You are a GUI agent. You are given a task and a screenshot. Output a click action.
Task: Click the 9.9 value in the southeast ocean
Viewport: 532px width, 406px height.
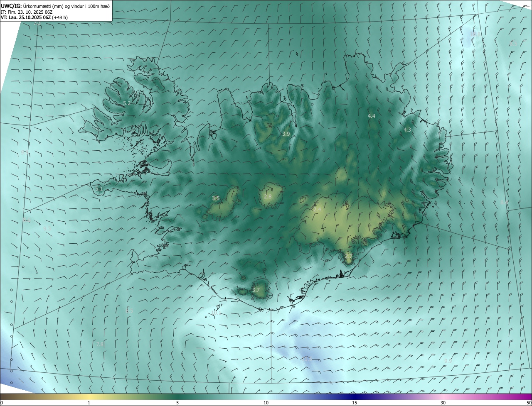448,361
